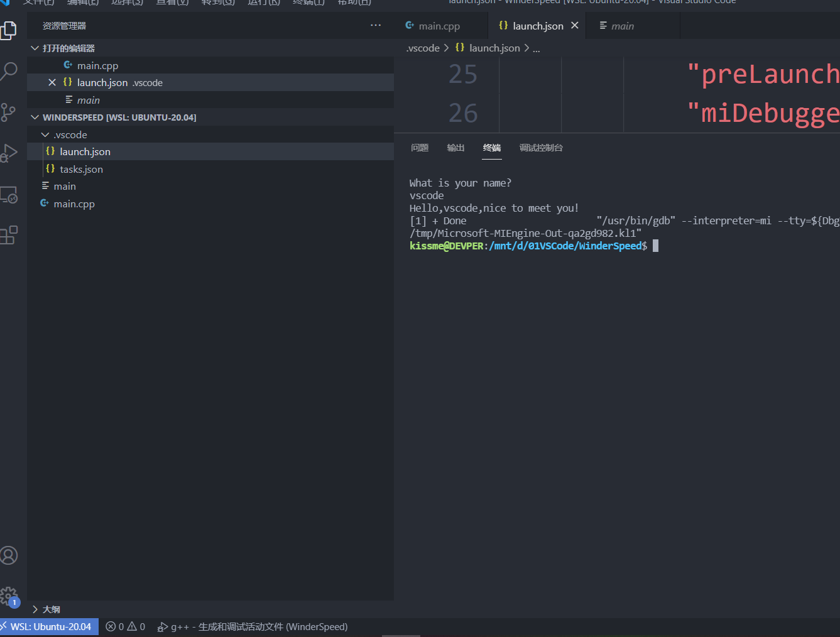Image resolution: width=840 pixels, height=637 pixels.
Task: Open the Extensions view
Action: [9, 234]
